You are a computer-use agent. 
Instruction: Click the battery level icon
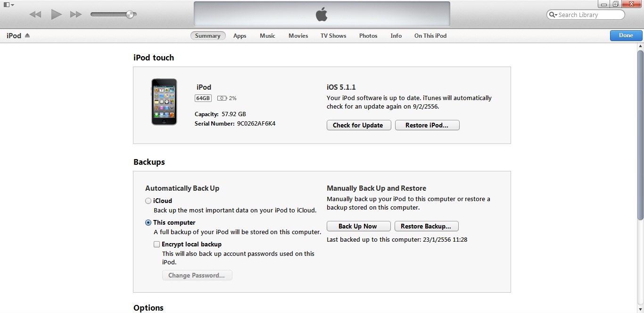coord(222,98)
